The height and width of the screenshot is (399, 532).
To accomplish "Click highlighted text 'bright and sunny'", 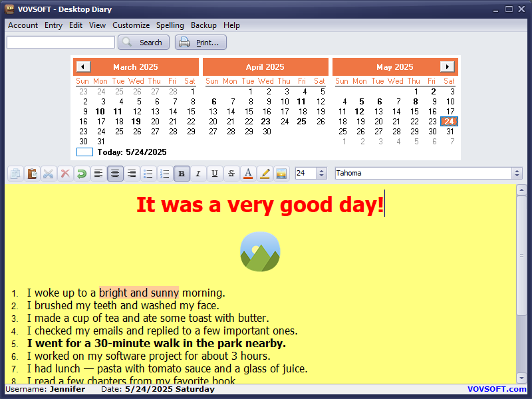I will click(139, 293).
